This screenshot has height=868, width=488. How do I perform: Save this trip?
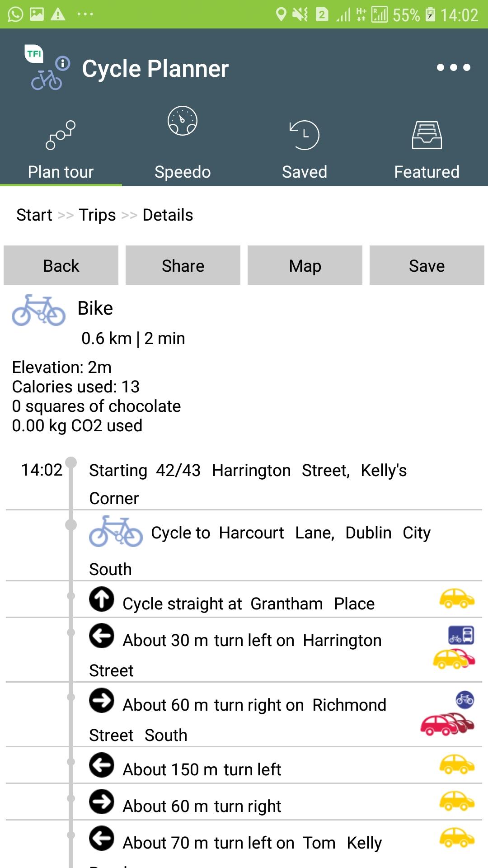coord(427,265)
